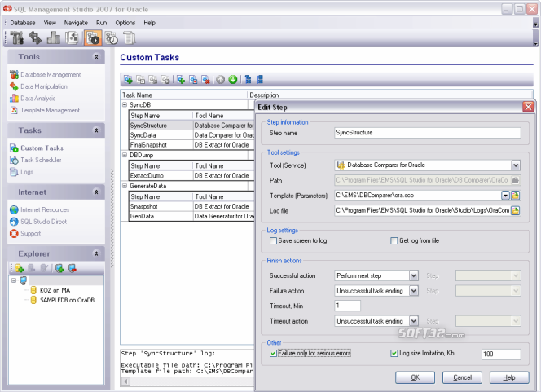The image size is (541, 392).
Task: Open the Help menu
Action: point(150,23)
